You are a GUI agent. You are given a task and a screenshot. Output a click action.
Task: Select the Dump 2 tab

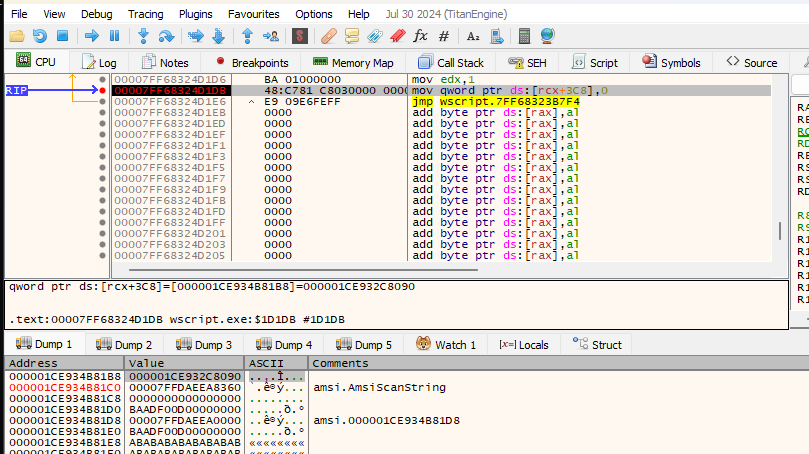124,345
